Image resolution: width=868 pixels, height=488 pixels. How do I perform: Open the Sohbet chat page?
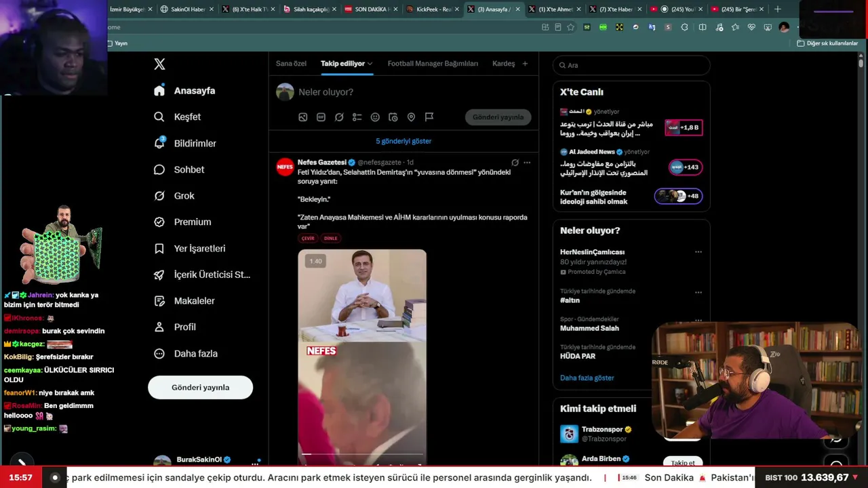[179, 169]
